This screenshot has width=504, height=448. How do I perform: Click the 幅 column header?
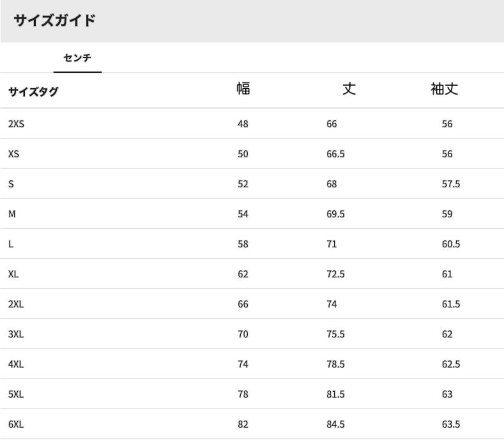(x=243, y=89)
